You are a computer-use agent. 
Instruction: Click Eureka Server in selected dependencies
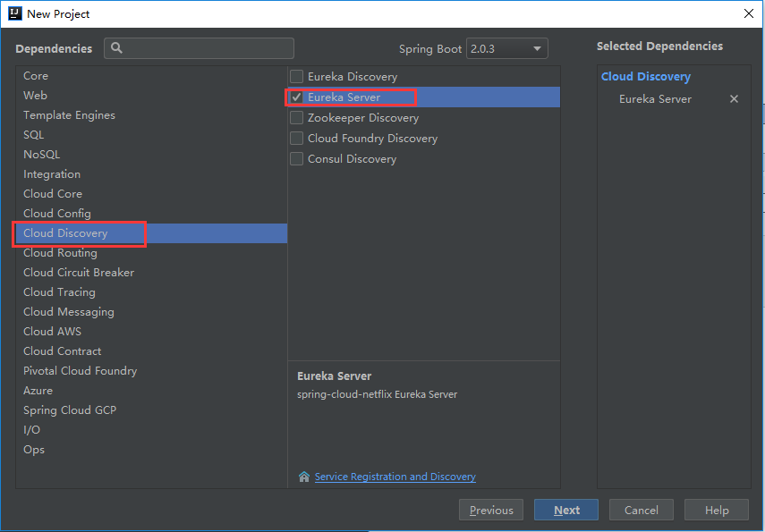(655, 99)
